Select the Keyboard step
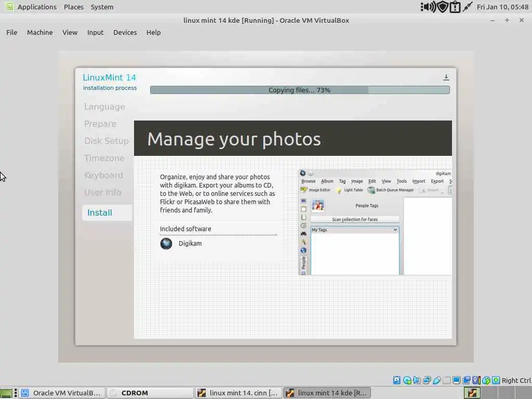 (x=103, y=175)
